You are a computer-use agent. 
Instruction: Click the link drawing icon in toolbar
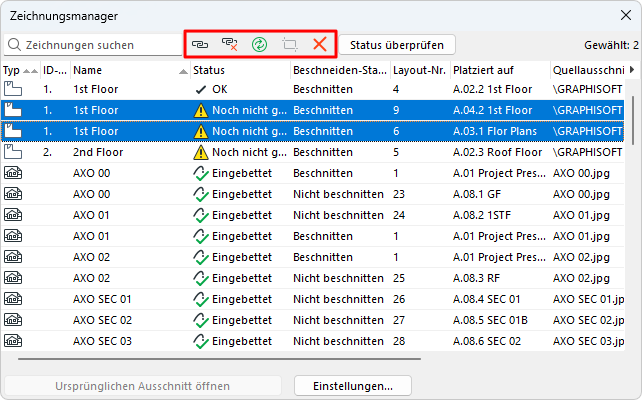tap(201, 45)
